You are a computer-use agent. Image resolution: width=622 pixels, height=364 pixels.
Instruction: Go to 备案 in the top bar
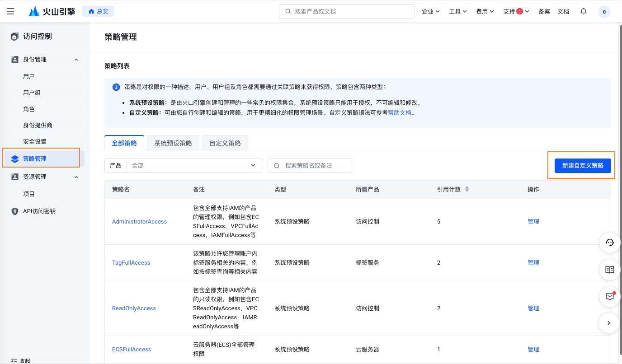[x=544, y=11]
